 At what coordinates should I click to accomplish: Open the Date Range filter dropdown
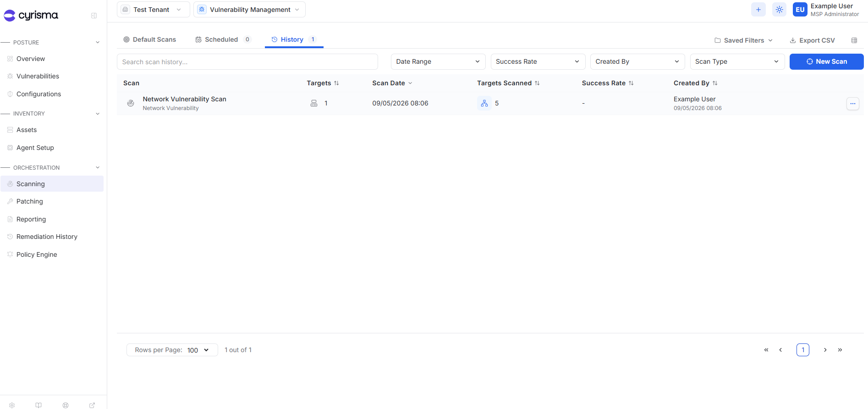(x=438, y=61)
